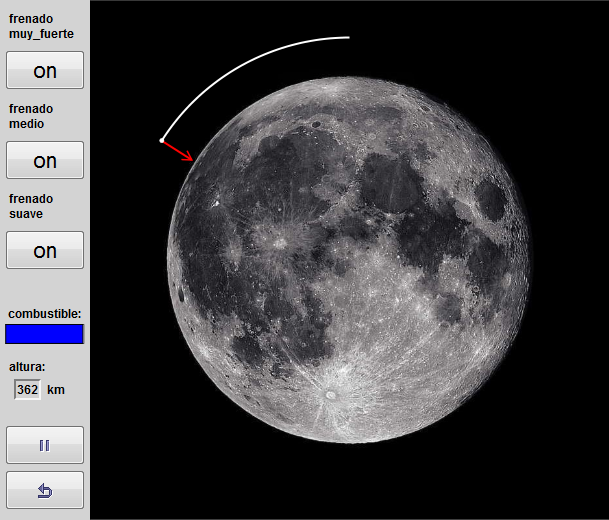Viewport: 609px width, 520px height.
Task: Pause the simulation
Action: [45, 445]
